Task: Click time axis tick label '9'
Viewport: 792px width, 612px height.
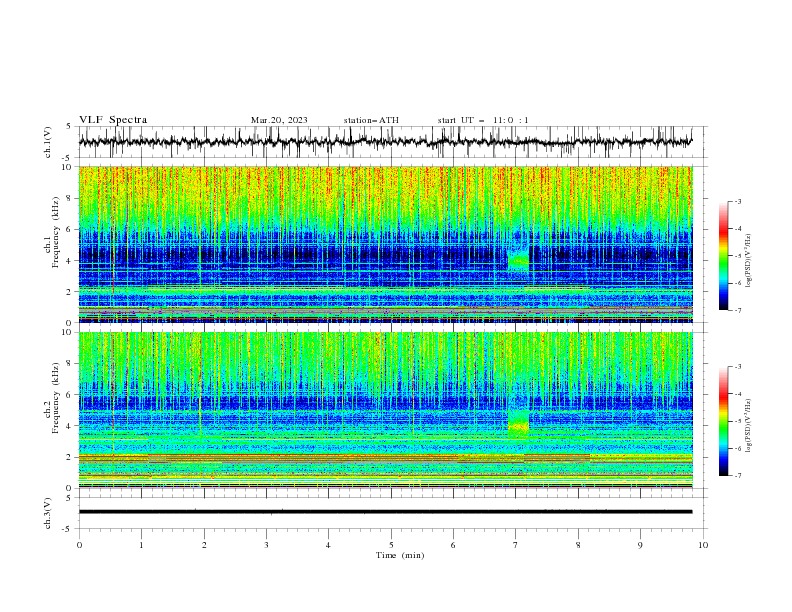Action: tap(640, 545)
